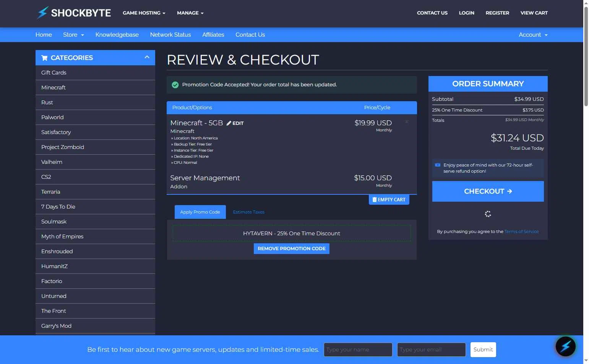Click the Shockbyte lightning bolt logo
Screen dimensions: 589x364
(42, 13)
